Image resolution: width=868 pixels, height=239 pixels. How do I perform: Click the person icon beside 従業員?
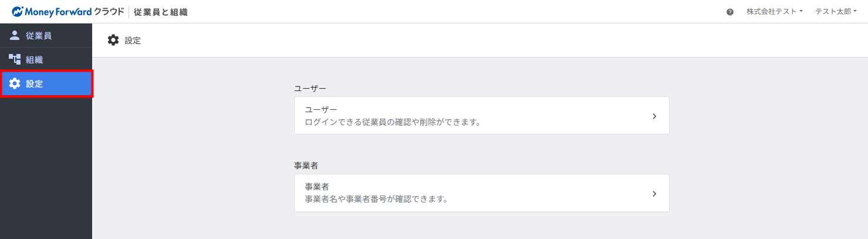pyautogui.click(x=15, y=36)
